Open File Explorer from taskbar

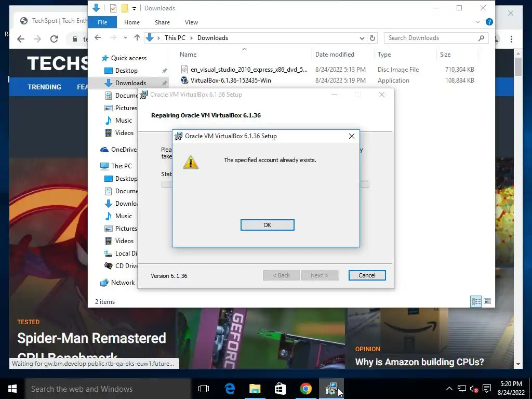[x=255, y=389]
